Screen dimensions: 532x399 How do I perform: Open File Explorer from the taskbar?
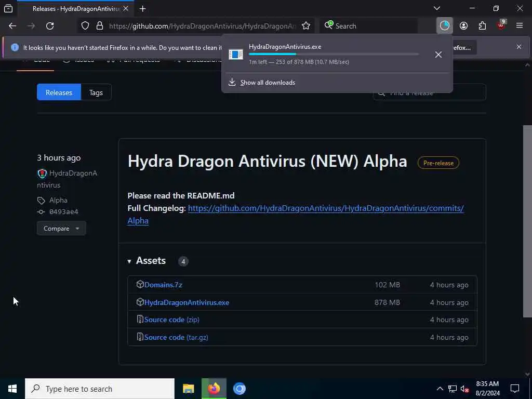click(x=188, y=389)
